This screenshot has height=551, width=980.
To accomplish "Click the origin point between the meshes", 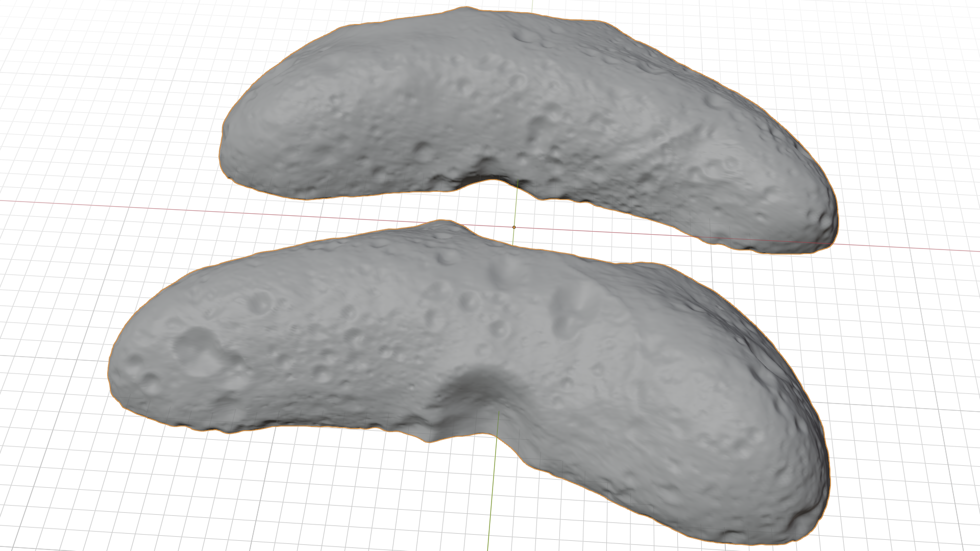I will [514, 227].
